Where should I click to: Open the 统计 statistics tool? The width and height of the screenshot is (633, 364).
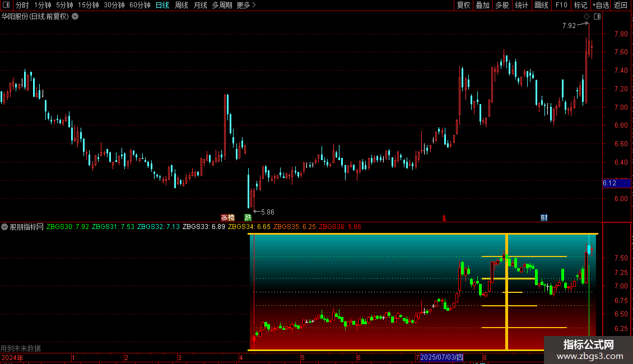coord(521,5)
